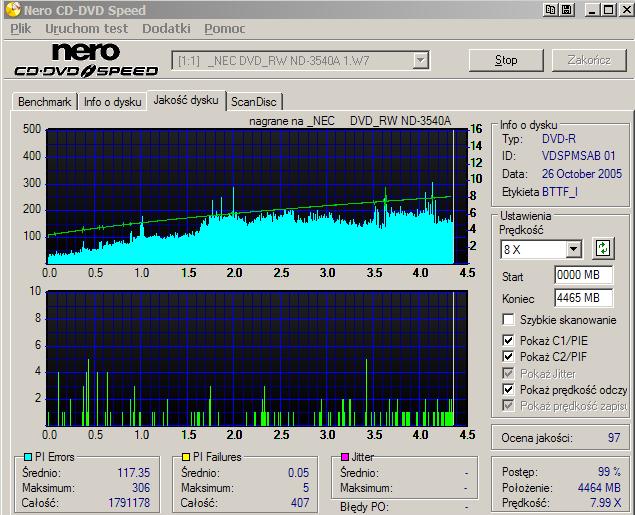Screen dimensions: 635x515
Task: Click the Położenie 4464 MB value
Action: [x=599, y=487]
